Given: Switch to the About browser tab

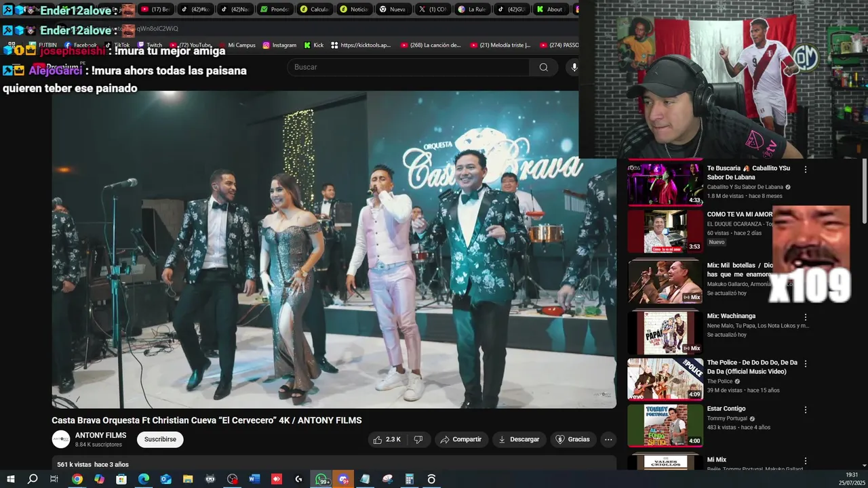Looking at the screenshot, I should click(x=550, y=9).
